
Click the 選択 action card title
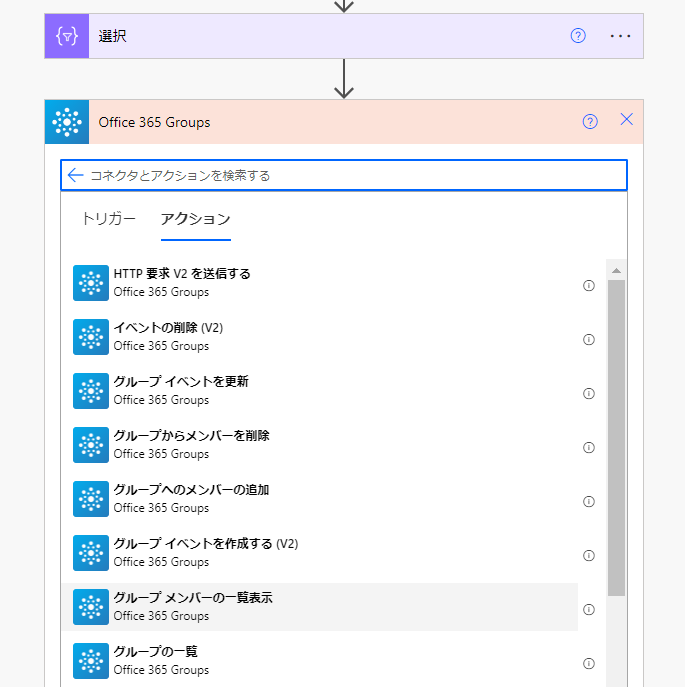pyautogui.click(x=113, y=36)
